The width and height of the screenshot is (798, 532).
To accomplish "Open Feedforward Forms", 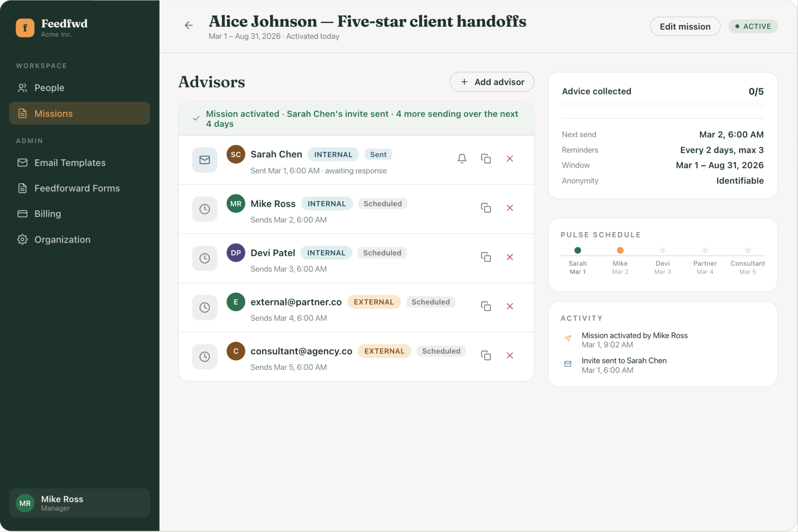I will (x=79, y=188).
